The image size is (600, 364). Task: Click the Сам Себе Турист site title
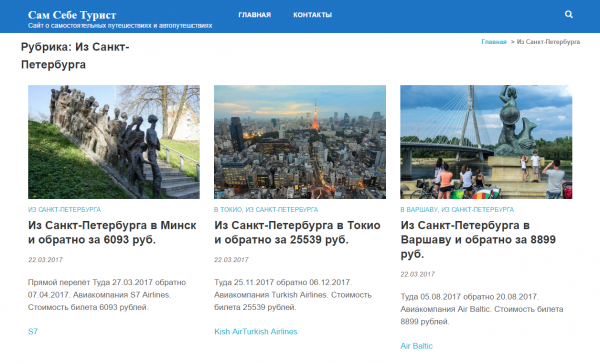click(72, 15)
